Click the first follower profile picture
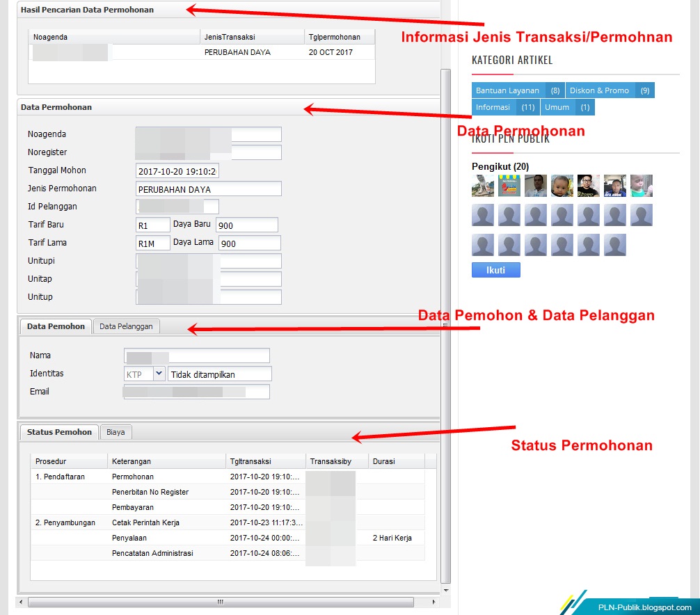This screenshot has height=615, width=700. (482, 186)
